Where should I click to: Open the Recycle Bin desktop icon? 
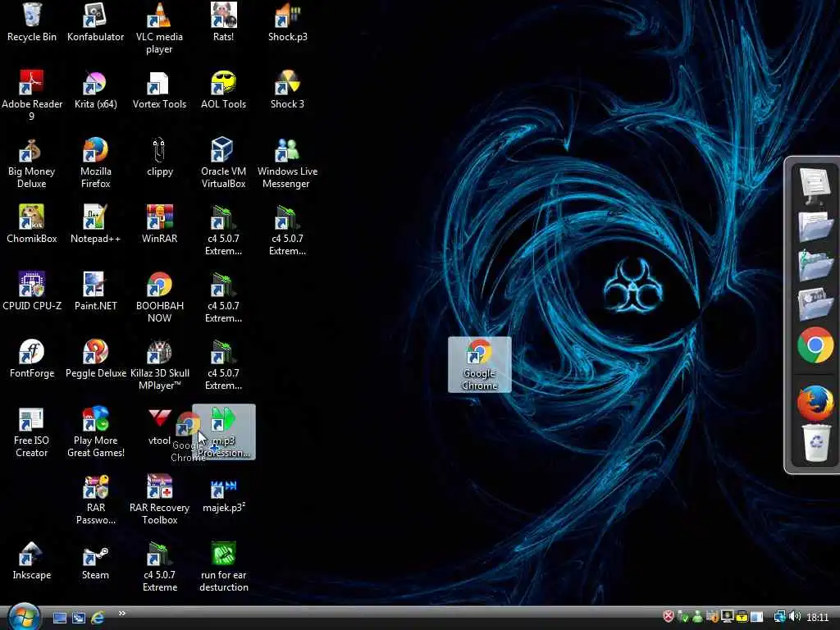coord(32,22)
